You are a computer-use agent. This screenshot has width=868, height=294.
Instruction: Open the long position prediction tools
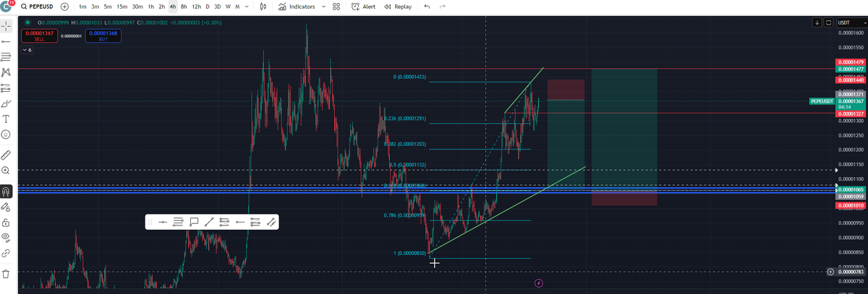(x=6, y=88)
